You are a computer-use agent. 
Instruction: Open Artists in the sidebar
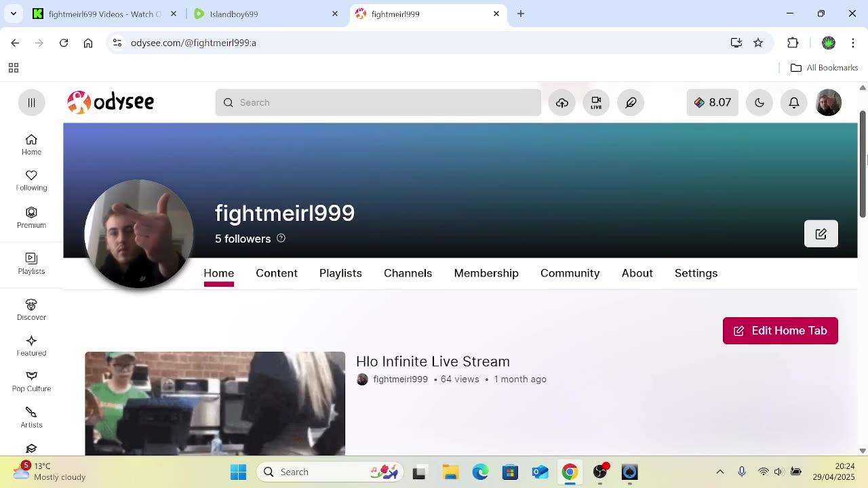[31, 418]
